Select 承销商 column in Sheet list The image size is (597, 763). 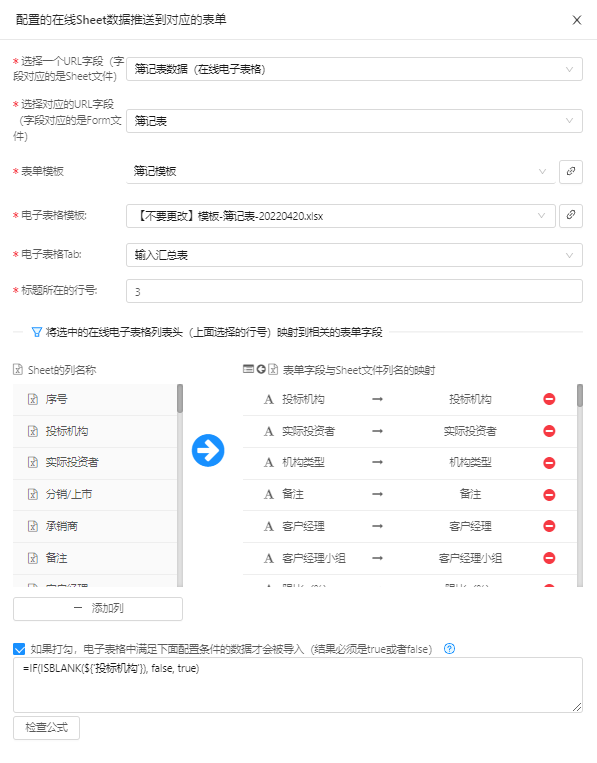pos(95,526)
